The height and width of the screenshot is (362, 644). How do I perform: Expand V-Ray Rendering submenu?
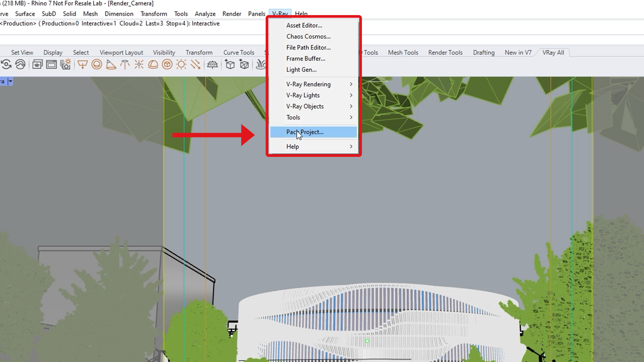coord(313,84)
